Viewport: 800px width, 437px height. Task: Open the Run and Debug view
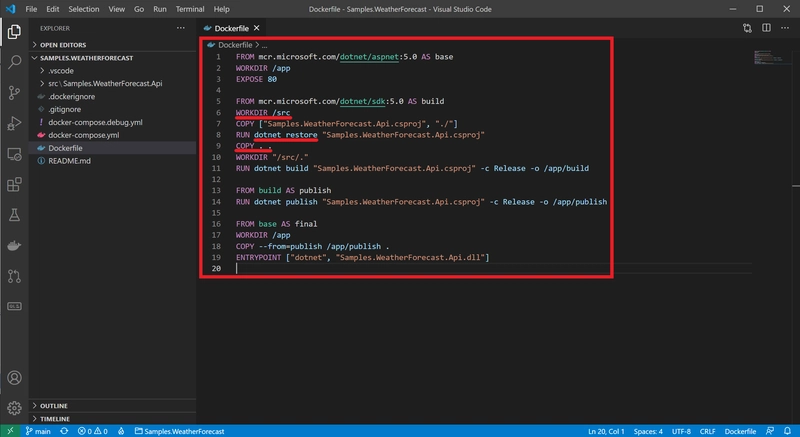[14, 123]
